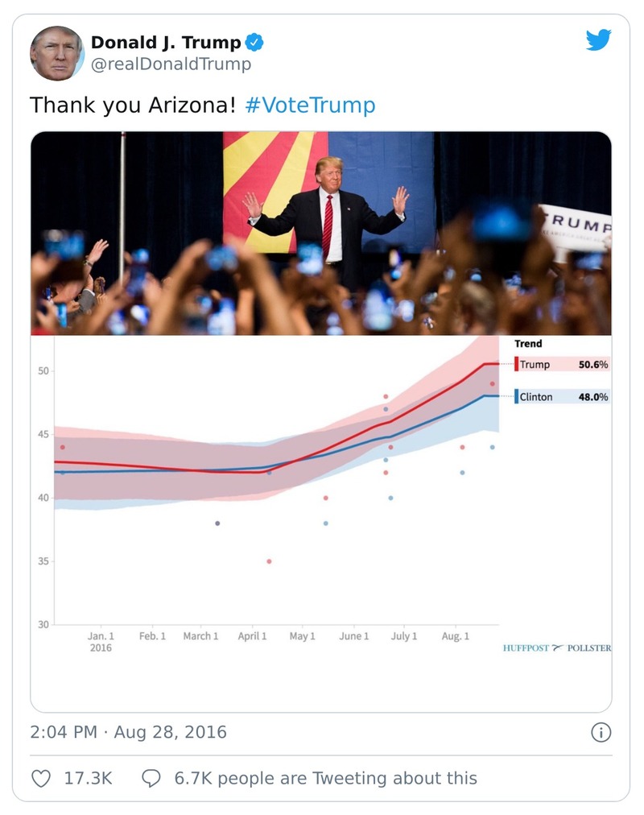Click the Twitter bird logo
The image size is (644, 815).
point(599,39)
